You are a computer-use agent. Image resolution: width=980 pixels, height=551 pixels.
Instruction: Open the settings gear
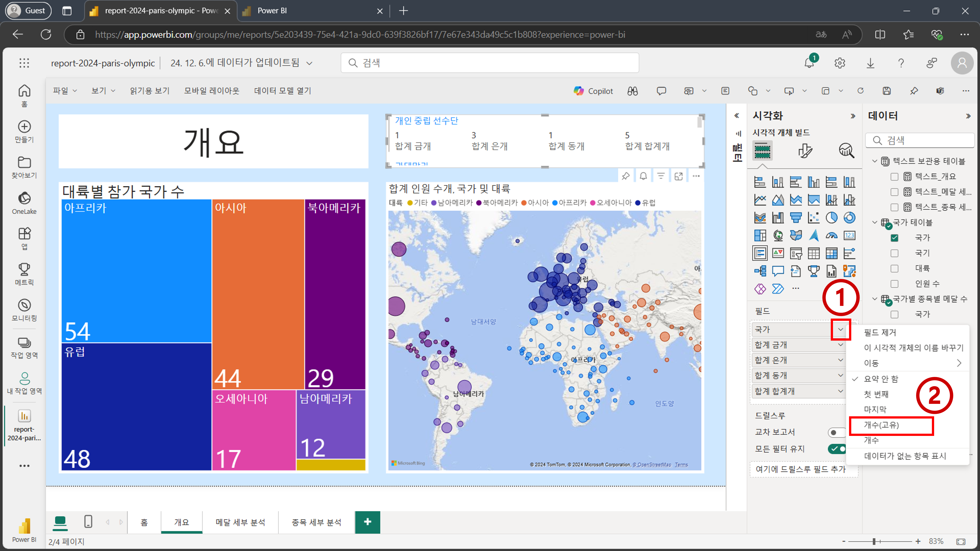pos(840,63)
